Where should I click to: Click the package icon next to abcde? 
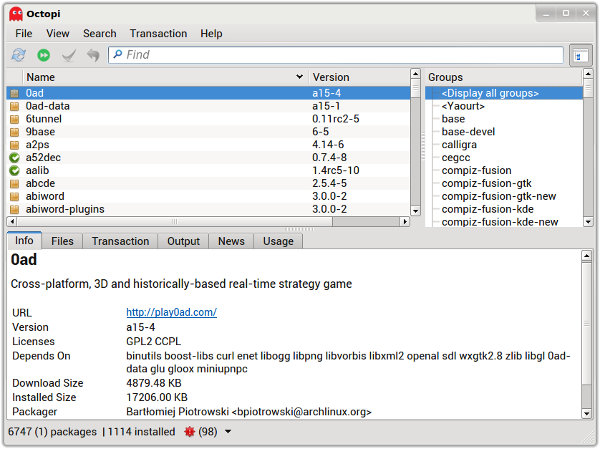pyautogui.click(x=15, y=184)
